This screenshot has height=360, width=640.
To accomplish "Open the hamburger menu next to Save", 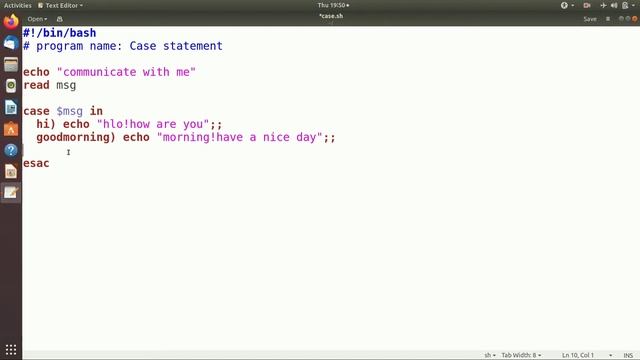I will [608, 19].
